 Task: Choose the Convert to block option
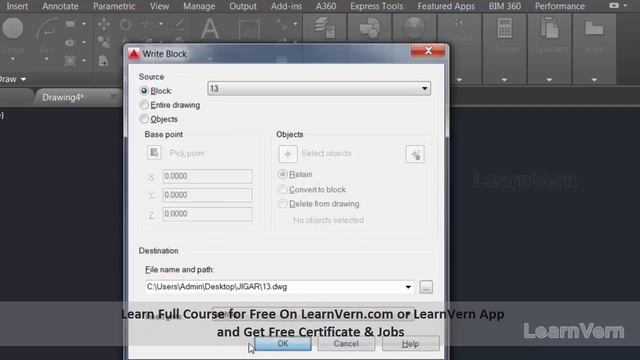282,189
